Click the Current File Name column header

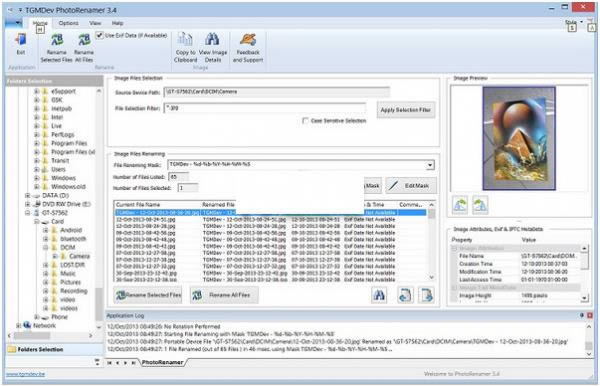(x=157, y=205)
